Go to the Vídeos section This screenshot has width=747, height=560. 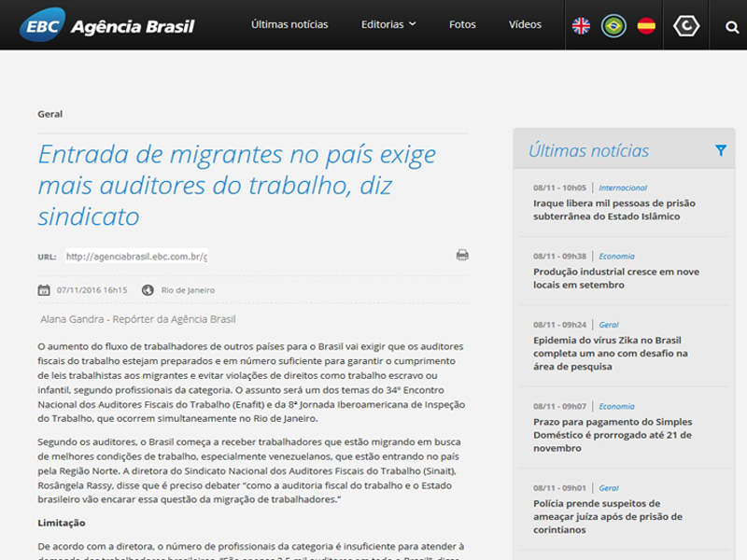click(525, 24)
